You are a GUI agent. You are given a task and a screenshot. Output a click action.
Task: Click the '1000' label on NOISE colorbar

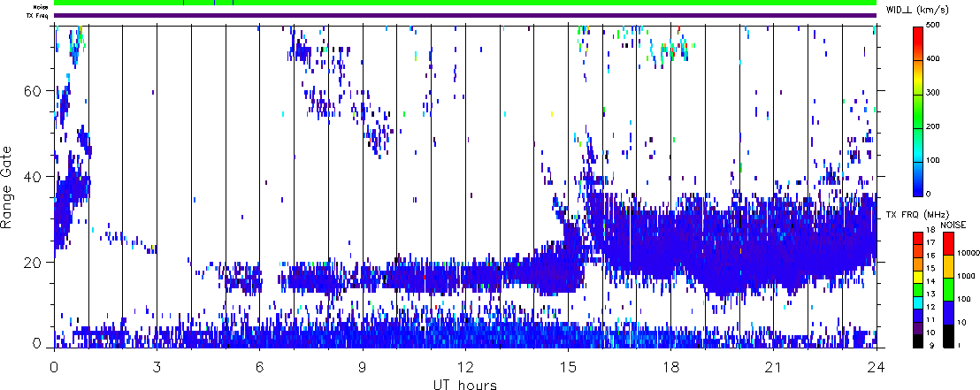[966, 276]
